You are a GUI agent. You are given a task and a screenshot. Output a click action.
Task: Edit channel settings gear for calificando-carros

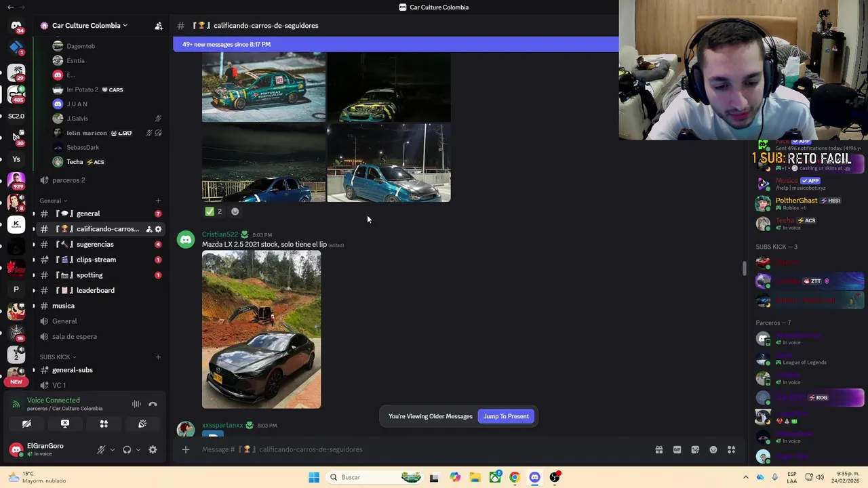pos(159,229)
